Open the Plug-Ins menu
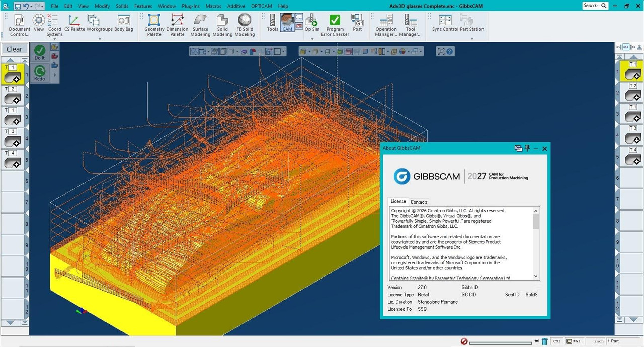The image size is (644, 347). click(191, 6)
